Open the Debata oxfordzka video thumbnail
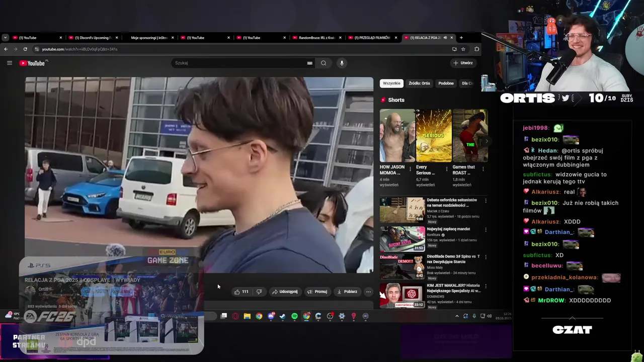 coord(402,210)
